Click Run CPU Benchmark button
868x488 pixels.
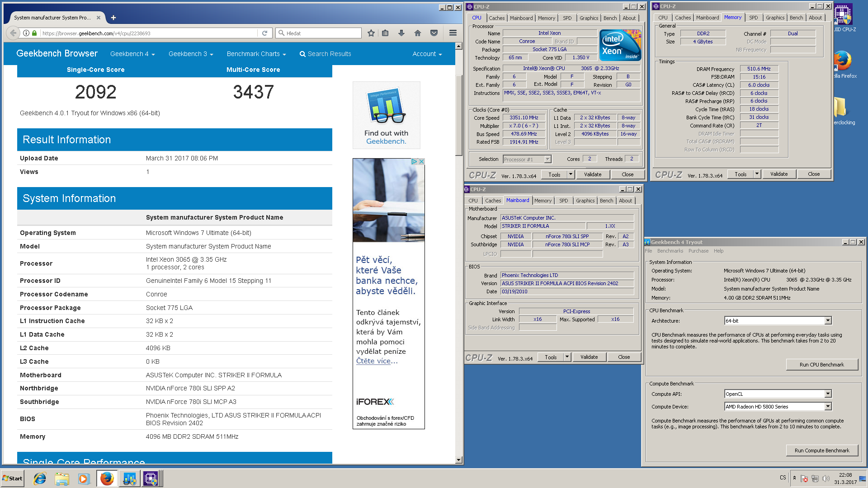tap(821, 365)
